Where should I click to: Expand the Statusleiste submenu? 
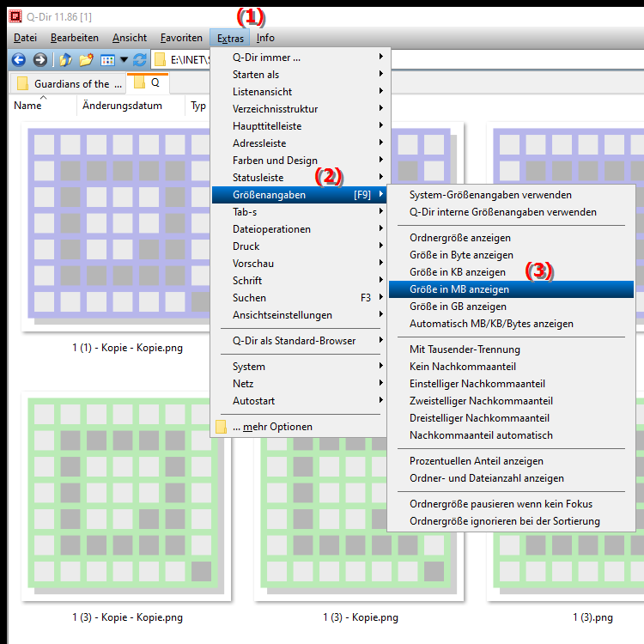click(x=300, y=178)
